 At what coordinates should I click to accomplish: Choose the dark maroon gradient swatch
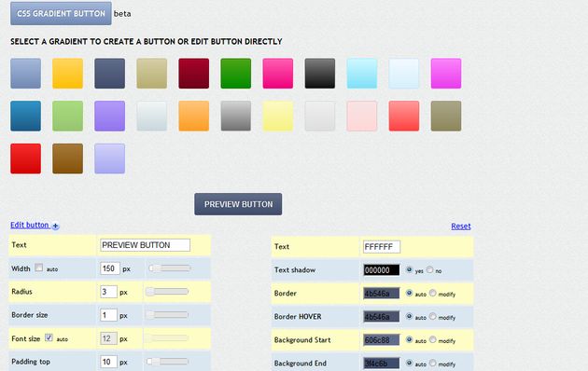194,74
